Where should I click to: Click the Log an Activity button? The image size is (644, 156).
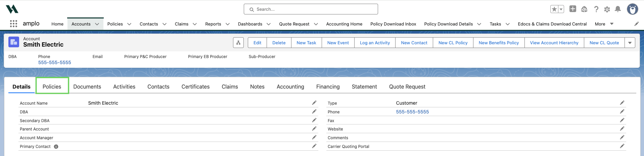[375, 43]
